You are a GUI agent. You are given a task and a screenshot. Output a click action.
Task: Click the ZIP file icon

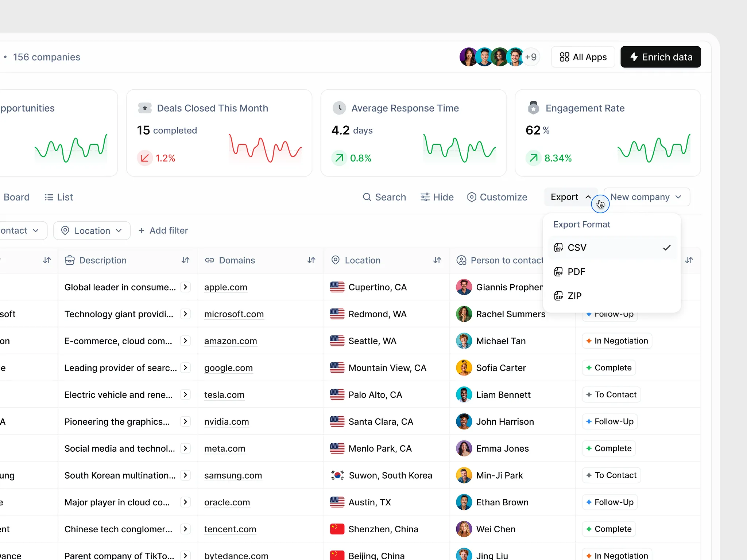(x=558, y=296)
